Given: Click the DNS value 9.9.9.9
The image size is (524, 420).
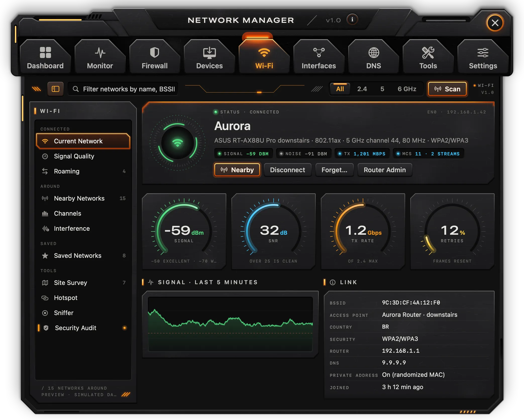Looking at the screenshot, I should 394,363.
